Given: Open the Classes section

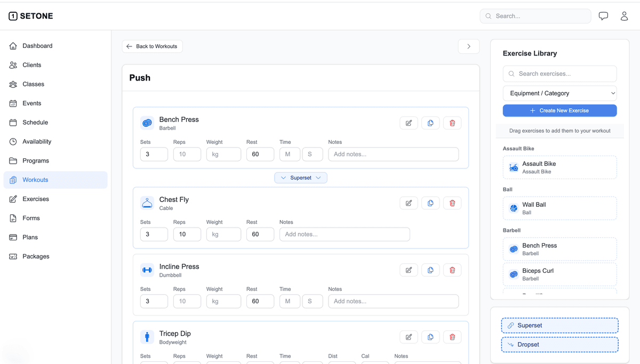Looking at the screenshot, I should pos(55,84).
